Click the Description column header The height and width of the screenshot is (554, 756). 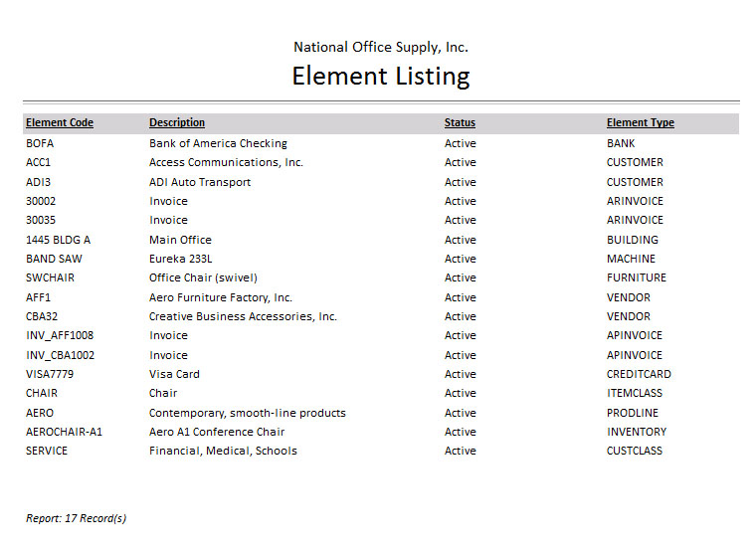pyautogui.click(x=177, y=123)
